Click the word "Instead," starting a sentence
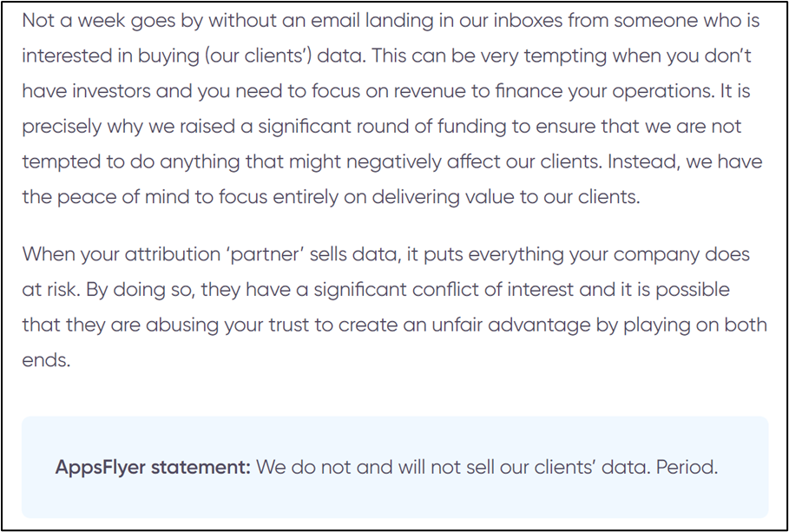This screenshot has width=789, height=532. coord(597,161)
